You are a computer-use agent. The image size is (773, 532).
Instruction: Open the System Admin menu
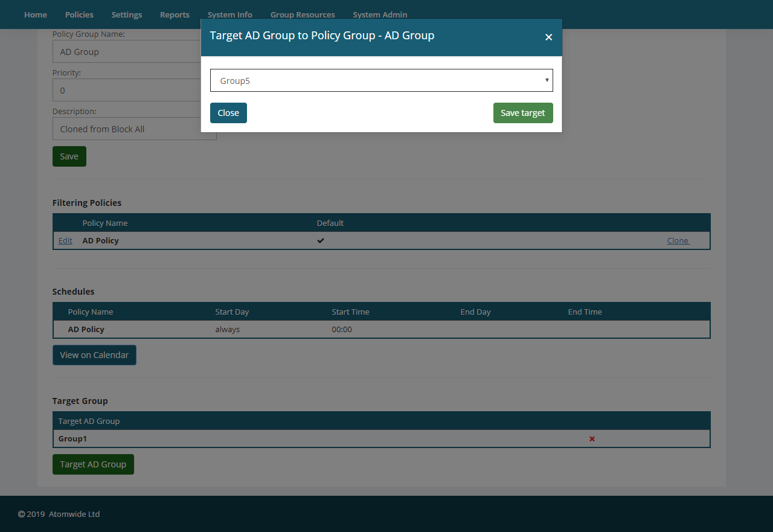click(x=380, y=14)
